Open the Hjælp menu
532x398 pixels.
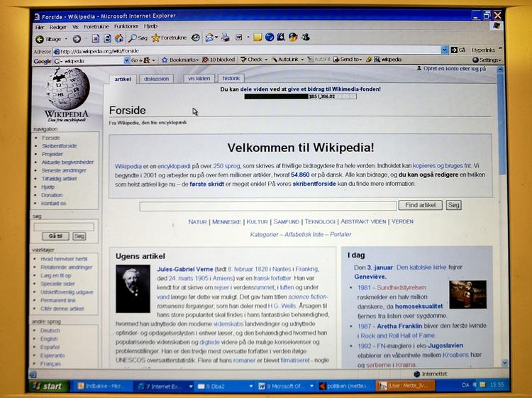coord(150,26)
